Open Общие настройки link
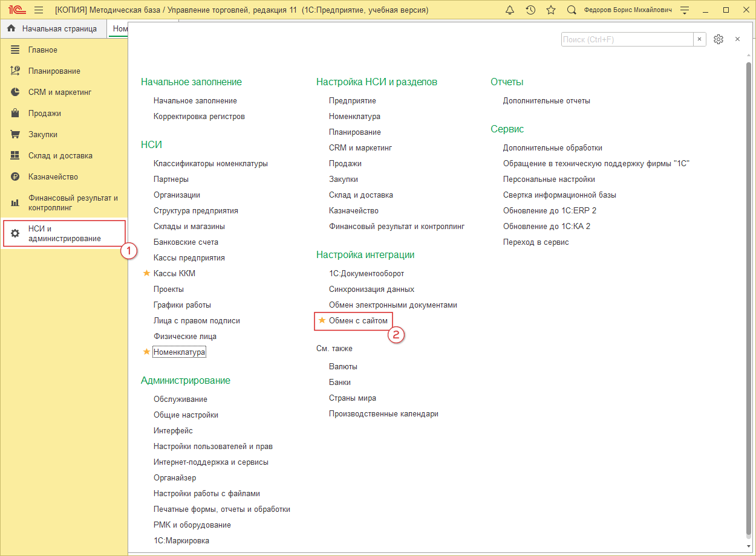The height and width of the screenshot is (556, 756). click(x=186, y=415)
